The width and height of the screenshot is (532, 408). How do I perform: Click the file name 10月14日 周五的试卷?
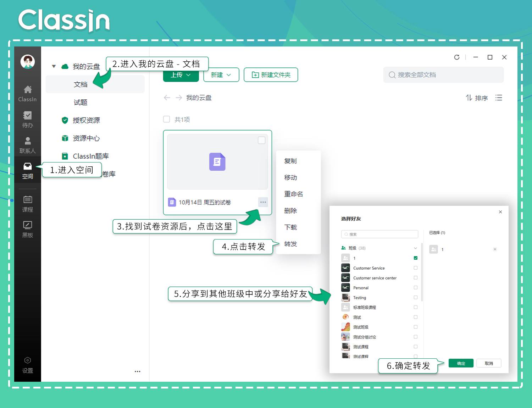coord(205,203)
